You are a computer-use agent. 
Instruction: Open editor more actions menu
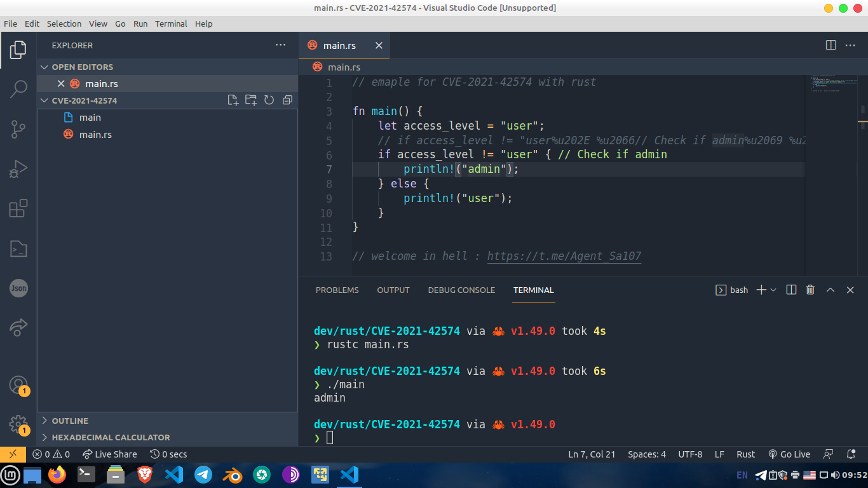tap(850, 45)
